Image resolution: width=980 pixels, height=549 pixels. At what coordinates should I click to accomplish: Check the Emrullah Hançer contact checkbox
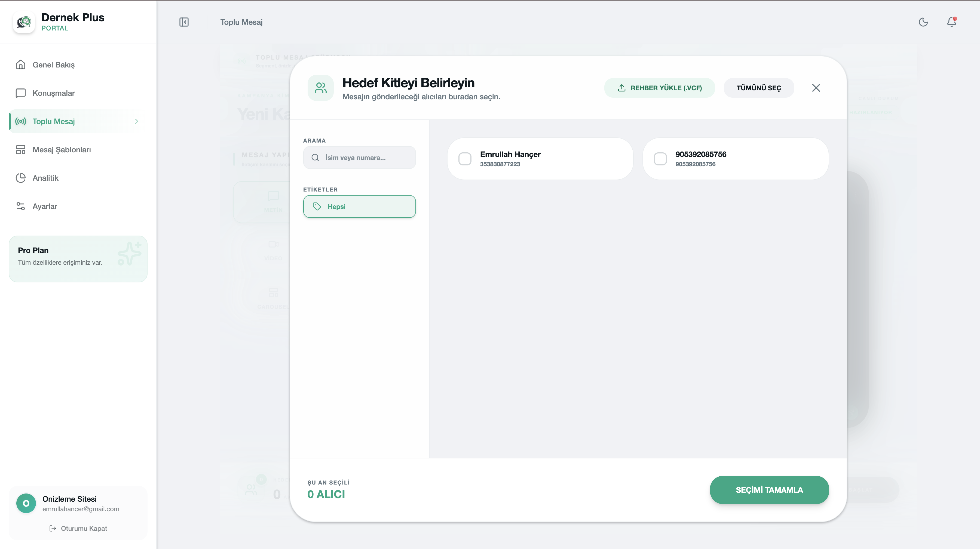coord(464,159)
